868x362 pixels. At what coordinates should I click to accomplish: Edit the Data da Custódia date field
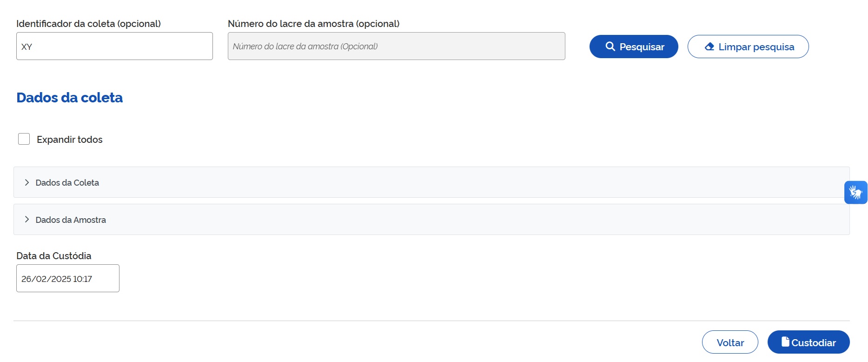tap(68, 279)
